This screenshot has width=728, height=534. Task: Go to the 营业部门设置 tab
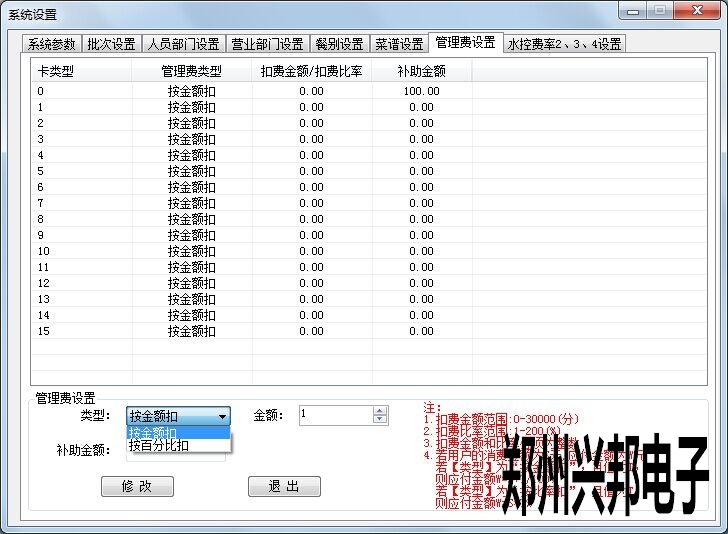coord(267,44)
